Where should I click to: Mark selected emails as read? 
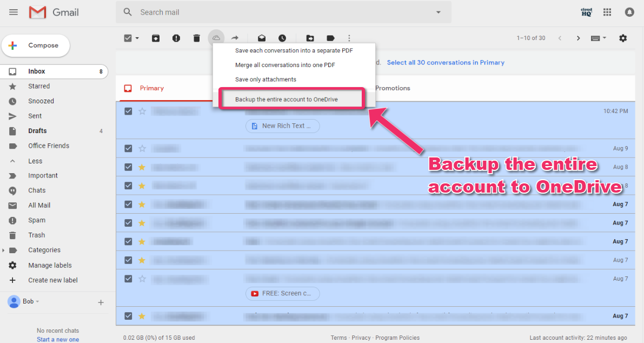pyautogui.click(x=262, y=38)
